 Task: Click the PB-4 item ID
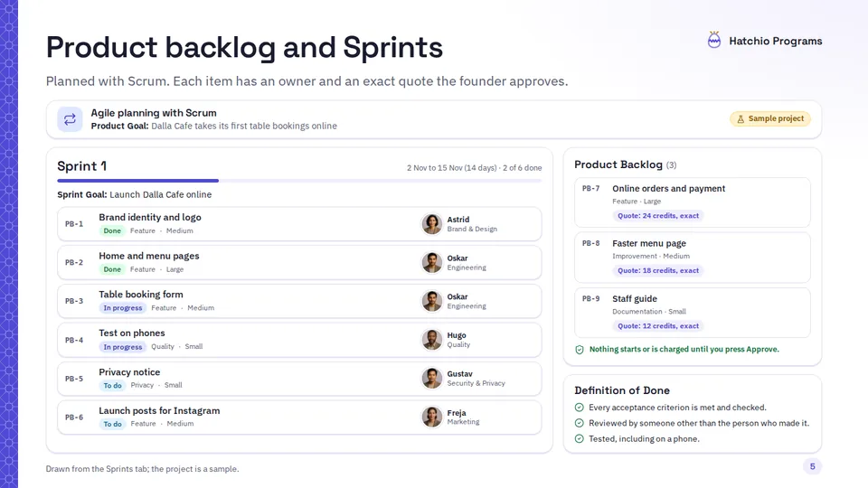(74, 340)
